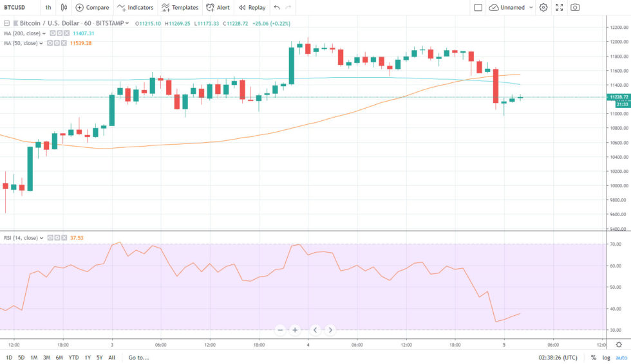This screenshot has height=364, width=631.
Task: Select the 5D date range
Action: pos(21,358)
